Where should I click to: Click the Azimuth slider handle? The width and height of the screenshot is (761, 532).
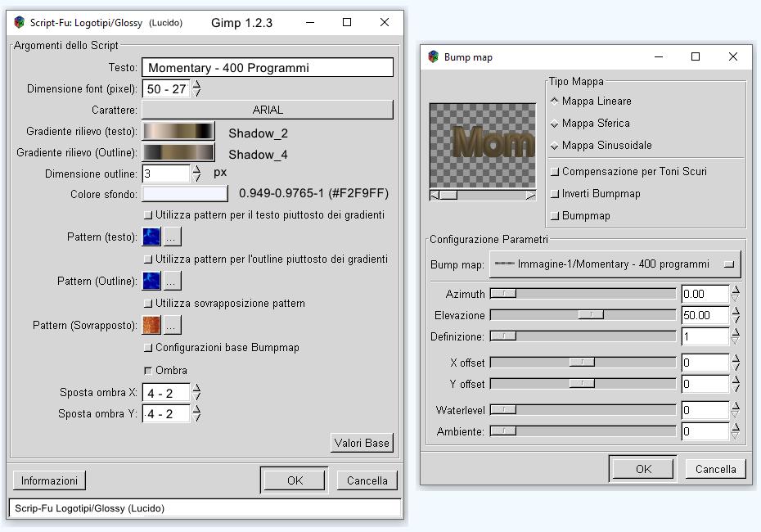tap(503, 294)
